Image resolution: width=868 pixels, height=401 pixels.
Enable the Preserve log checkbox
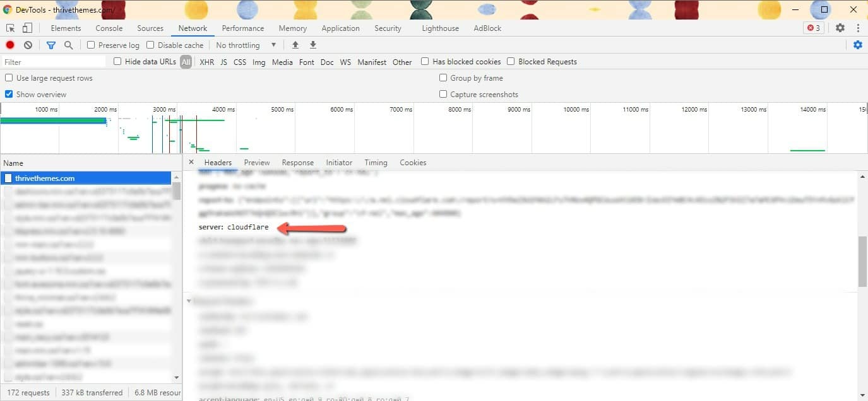[91, 45]
